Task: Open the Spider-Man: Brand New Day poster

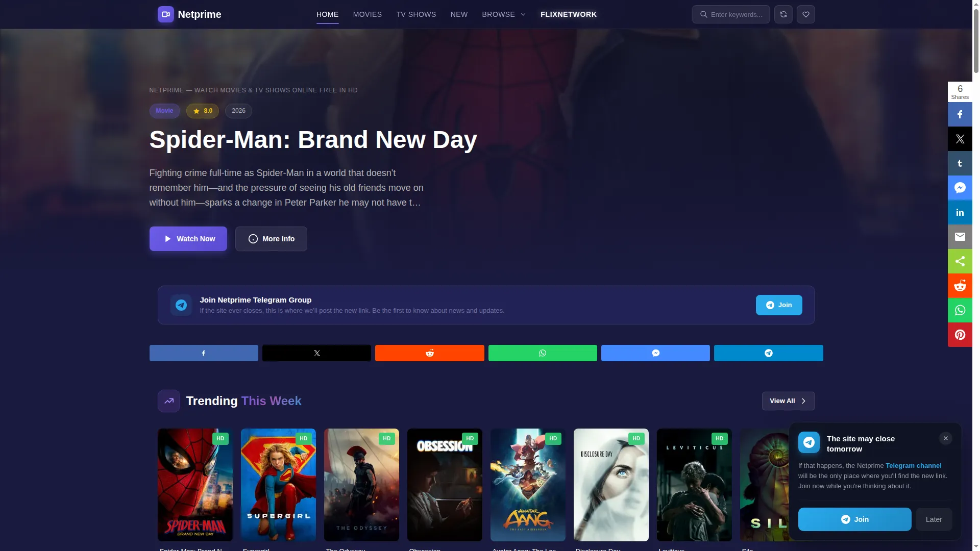Action: pos(195,485)
